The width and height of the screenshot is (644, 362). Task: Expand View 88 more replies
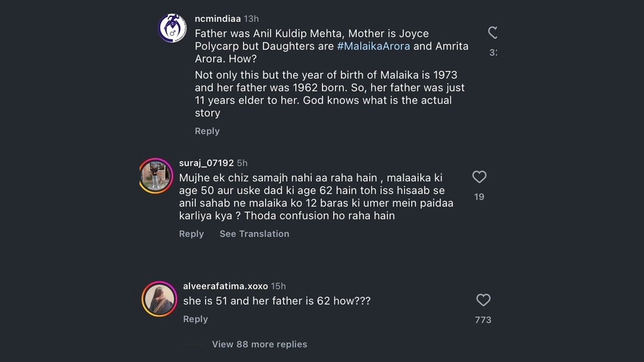(x=259, y=344)
